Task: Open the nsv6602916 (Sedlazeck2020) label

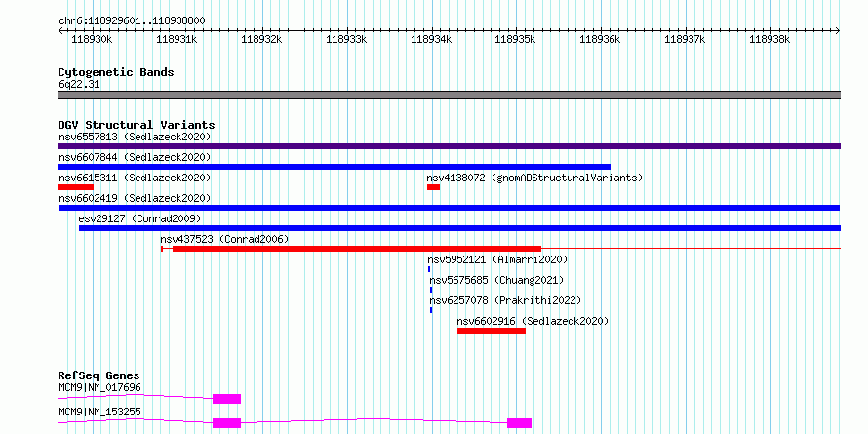Action: pyautogui.click(x=533, y=321)
